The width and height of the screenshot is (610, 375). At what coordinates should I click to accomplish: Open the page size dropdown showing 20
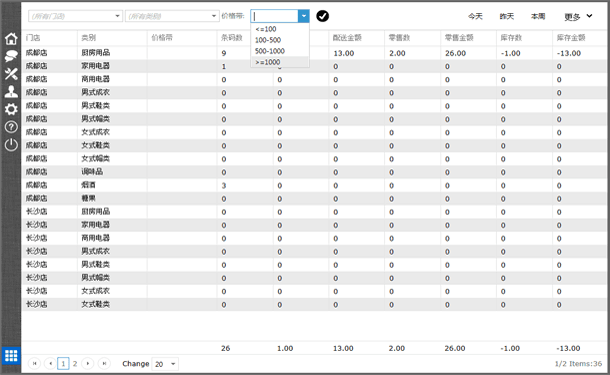click(165, 364)
